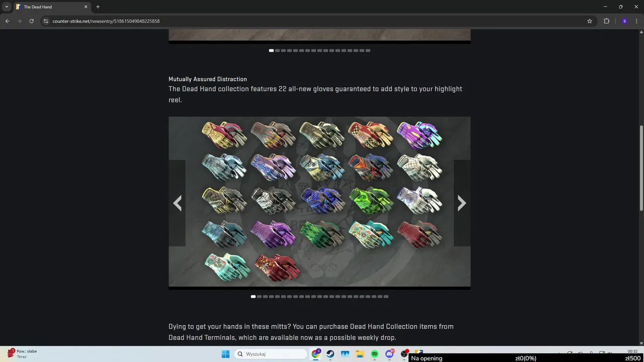This screenshot has width=644, height=362.
Task: Go back to the previous page
Action: (x=7, y=21)
